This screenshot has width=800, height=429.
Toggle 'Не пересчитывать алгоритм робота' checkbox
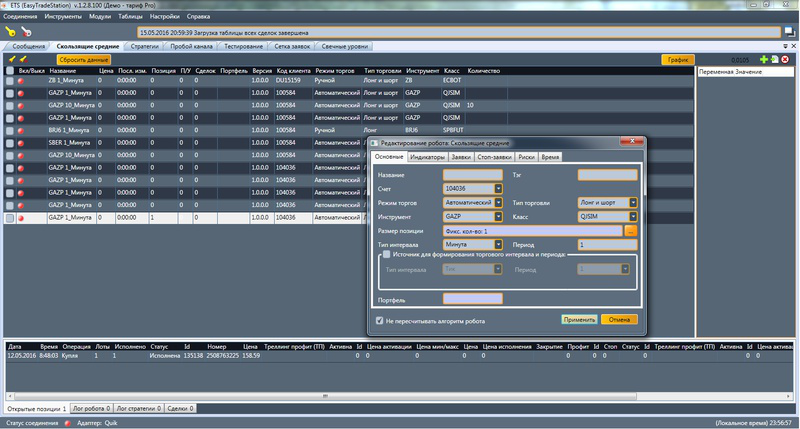coord(379,320)
